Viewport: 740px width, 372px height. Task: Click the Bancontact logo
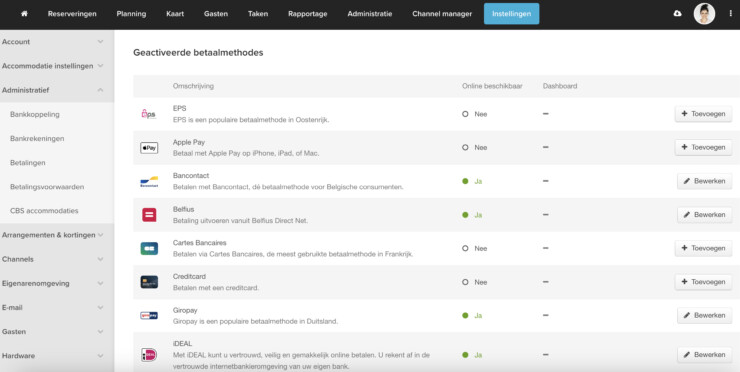coord(149,181)
